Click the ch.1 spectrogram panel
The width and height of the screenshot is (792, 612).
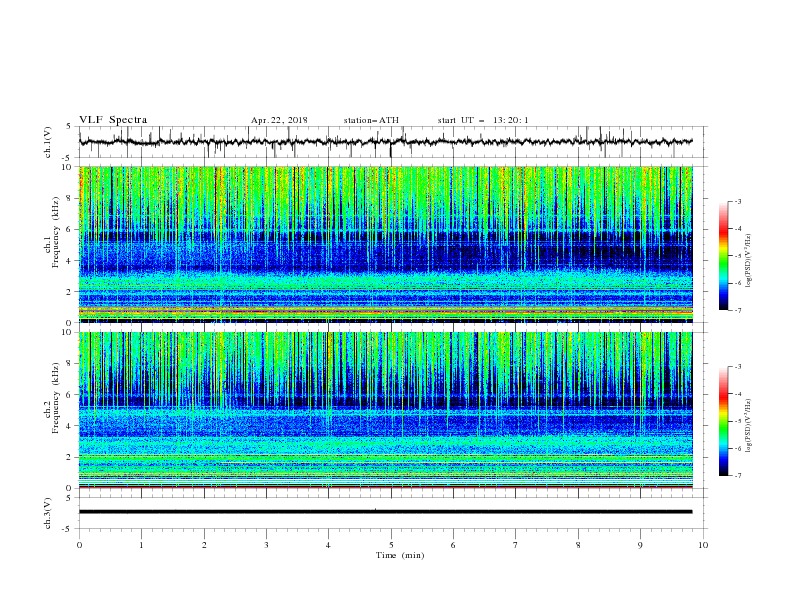coord(386,244)
